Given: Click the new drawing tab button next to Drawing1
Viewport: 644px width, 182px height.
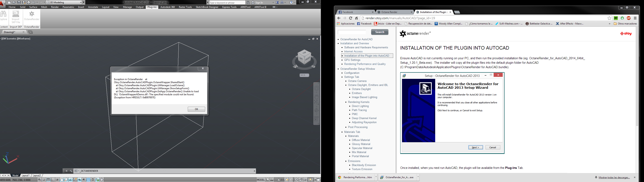Looking at the screenshot, I should pos(31,32).
